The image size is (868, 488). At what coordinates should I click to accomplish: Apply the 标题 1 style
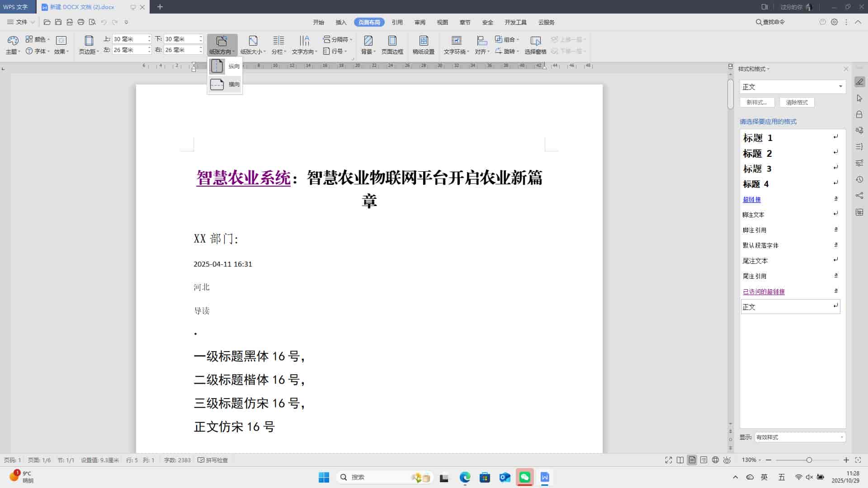click(790, 138)
